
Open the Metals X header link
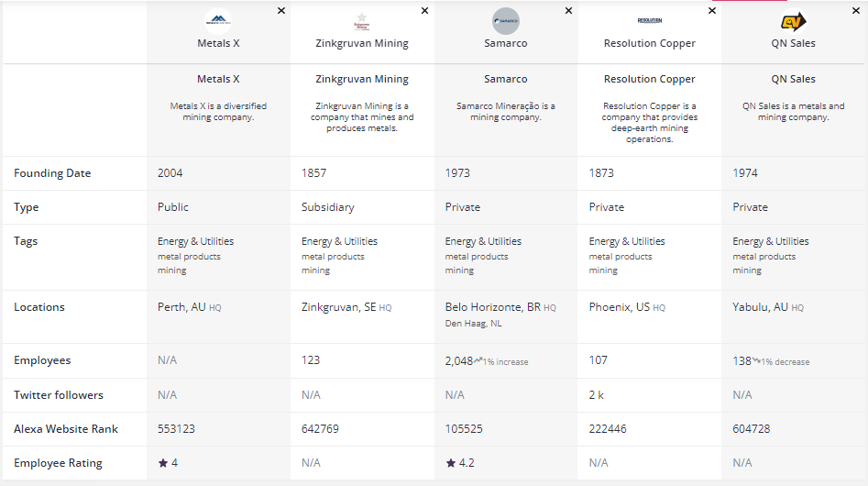tap(218, 43)
